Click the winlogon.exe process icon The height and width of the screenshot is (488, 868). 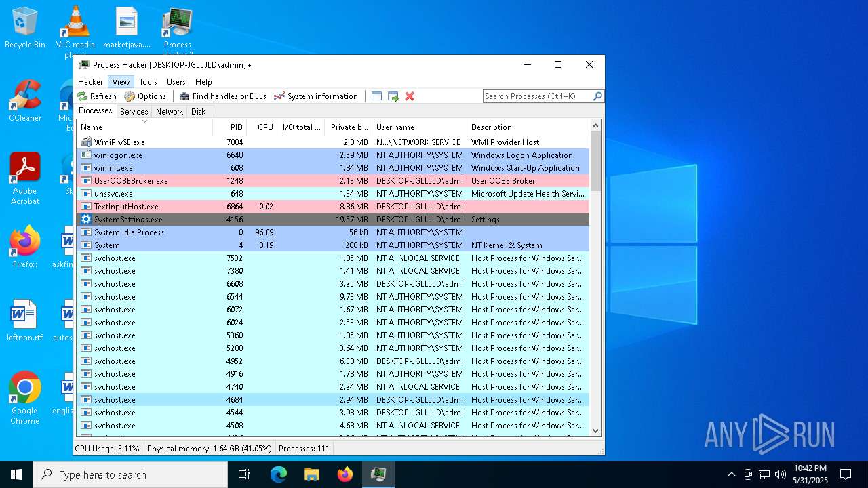click(x=86, y=155)
